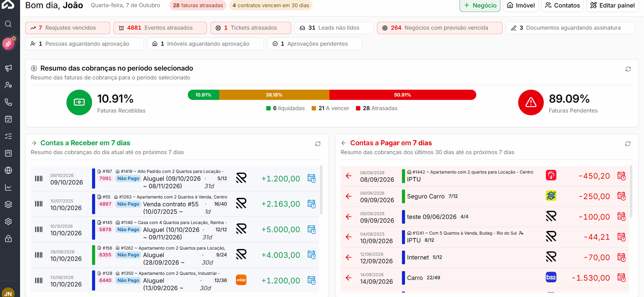The image size is (644, 297).
Task: Open the settings gear in sidebar
Action: click(8, 221)
